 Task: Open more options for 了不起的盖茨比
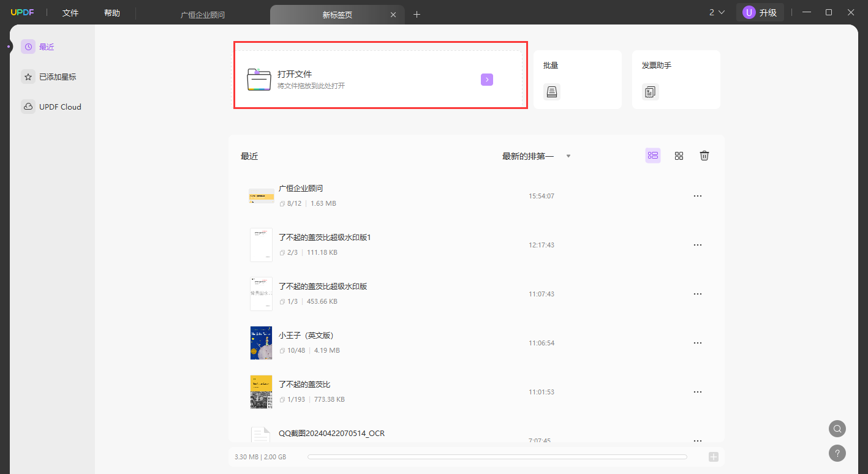(x=697, y=392)
